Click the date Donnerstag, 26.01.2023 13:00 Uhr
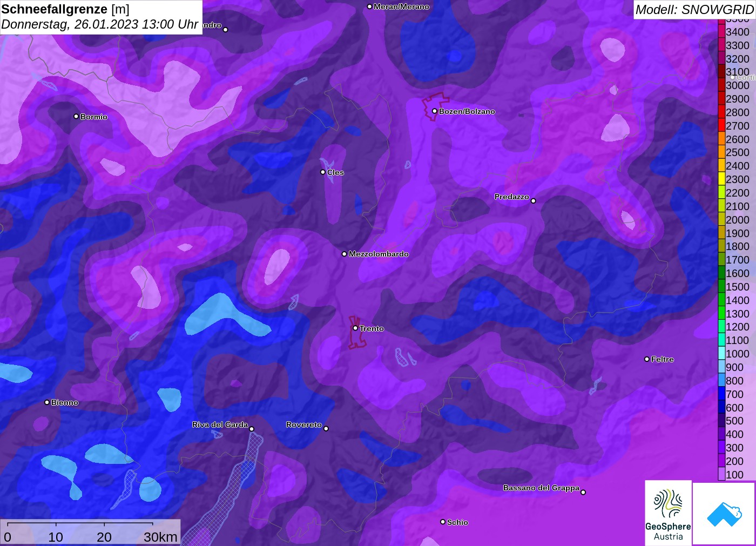This screenshot has width=756, height=546. coord(100,24)
